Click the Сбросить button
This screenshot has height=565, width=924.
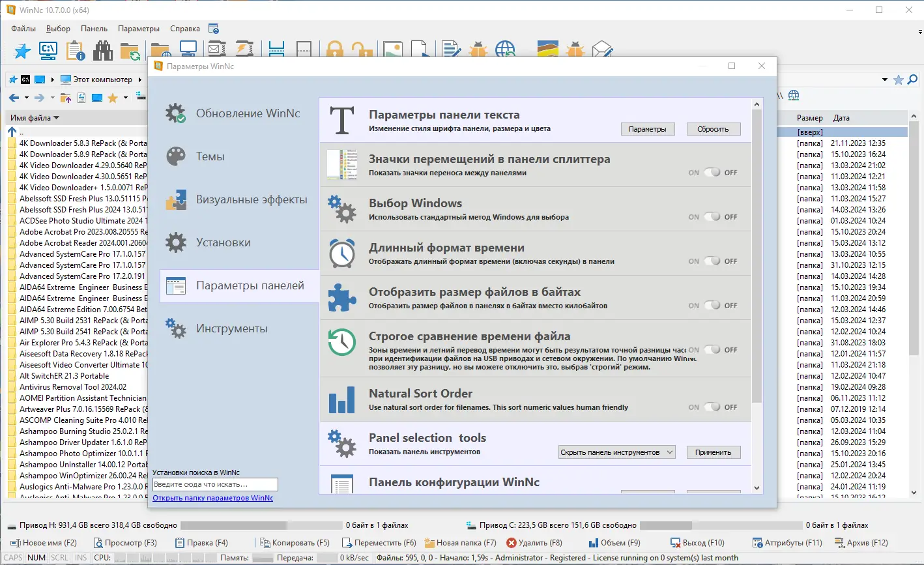click(x=714, y=129)
